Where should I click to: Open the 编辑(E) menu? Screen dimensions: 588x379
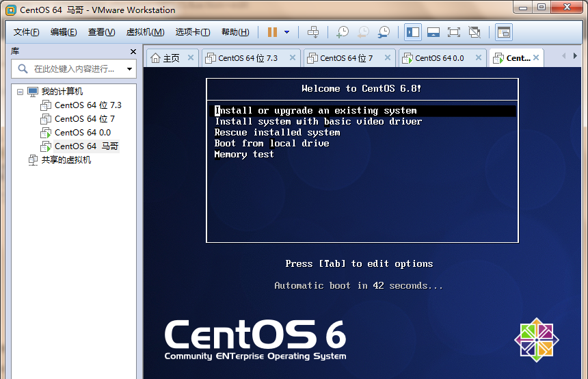point(64,32)
